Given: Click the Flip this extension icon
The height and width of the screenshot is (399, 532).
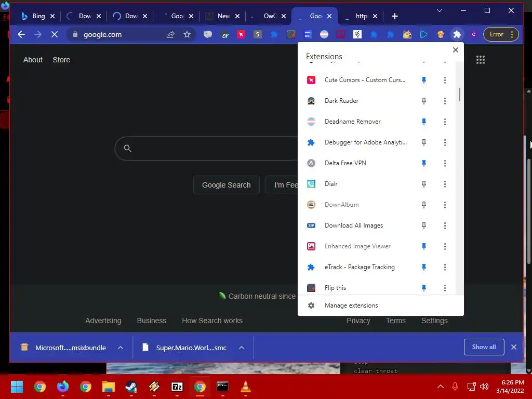Looking at the screenshot, I should click(x=311, y=288).
